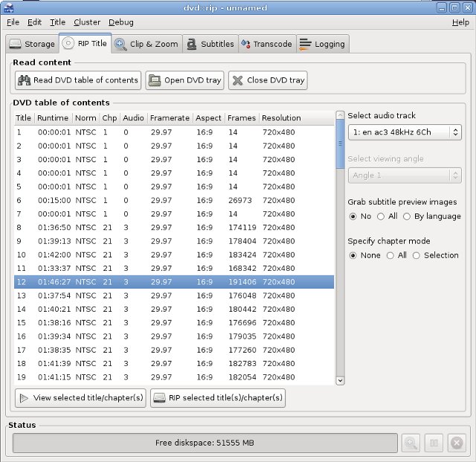Click View selected title/chapter(s) button

80,398
